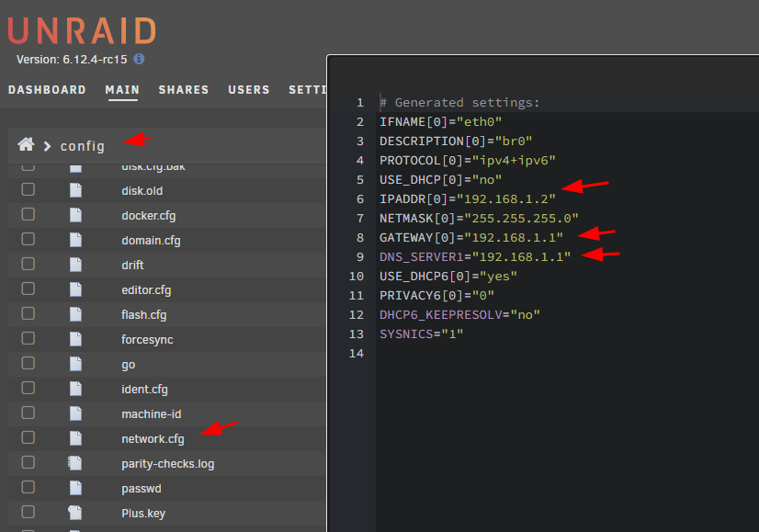Select the drift file checkbox
This screenshot has height=532, width=759.
[x=28, y=264]
